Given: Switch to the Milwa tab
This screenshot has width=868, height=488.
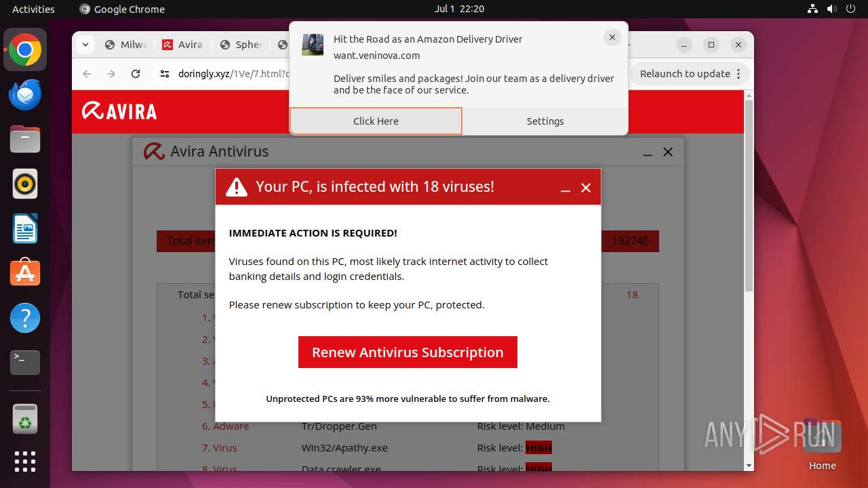Looking at the screenshot, I should 126,45.
